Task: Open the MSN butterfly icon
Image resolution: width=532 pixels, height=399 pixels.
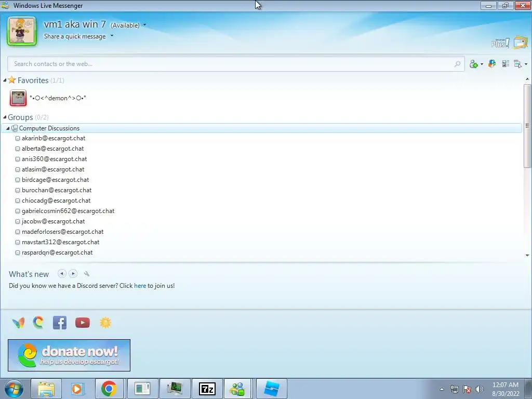Action: (18, 322)
